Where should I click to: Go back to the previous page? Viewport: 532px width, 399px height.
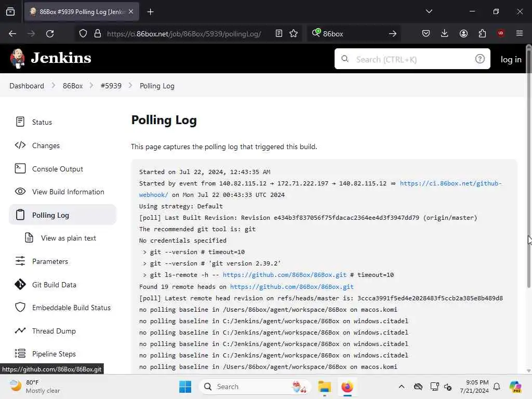pyautogui.click(x=12, y=34)
